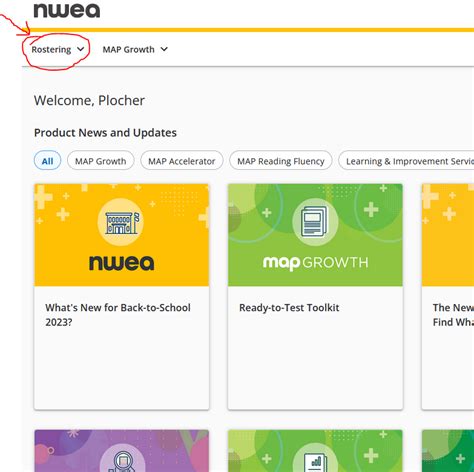This screenshot has height=472, width=474.
Task: Click the school building icon on yellow card
Action: pos(121,222)
